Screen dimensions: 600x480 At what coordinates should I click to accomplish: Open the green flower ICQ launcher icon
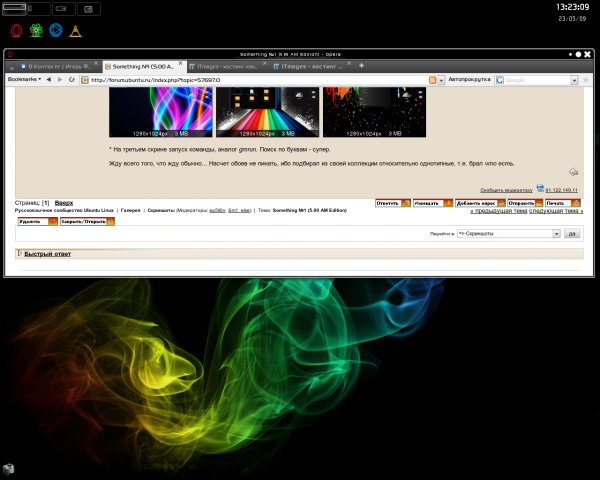[x=36, y=31]
